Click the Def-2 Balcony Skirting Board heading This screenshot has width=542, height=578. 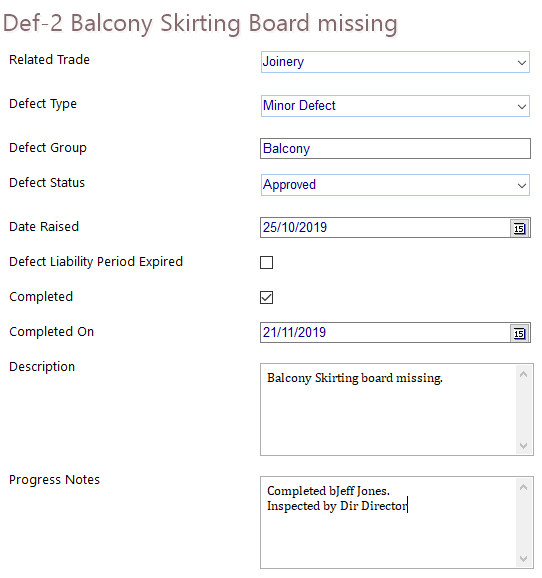point(200,23)
